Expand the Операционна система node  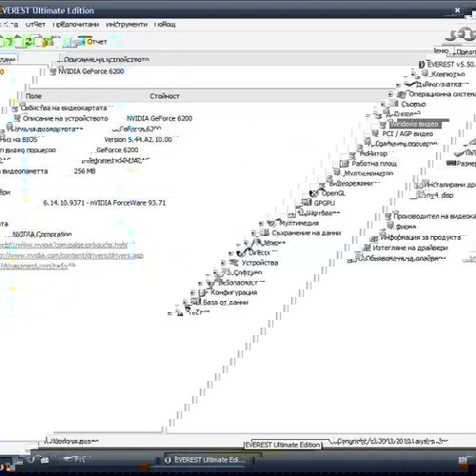tap(390, 94)
